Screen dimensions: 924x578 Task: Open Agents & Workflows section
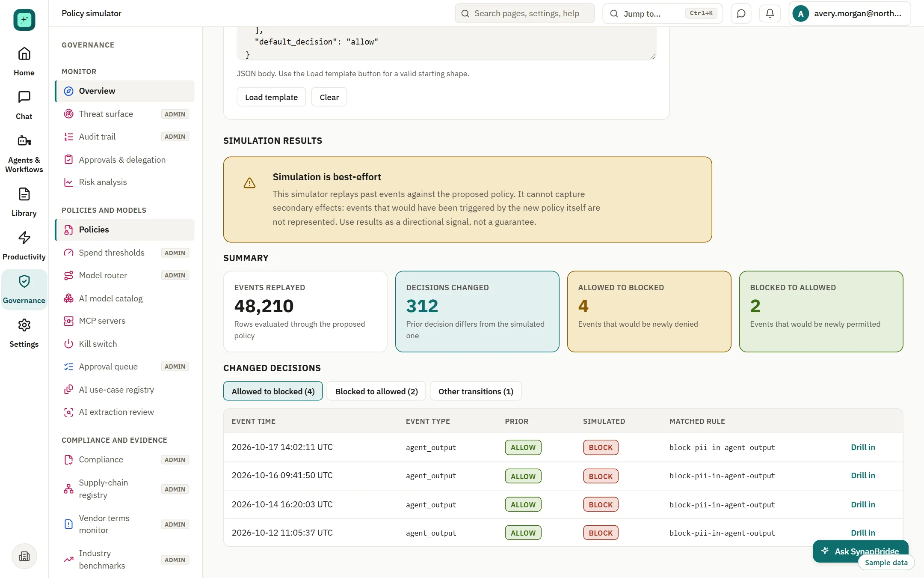click(24, 154)
